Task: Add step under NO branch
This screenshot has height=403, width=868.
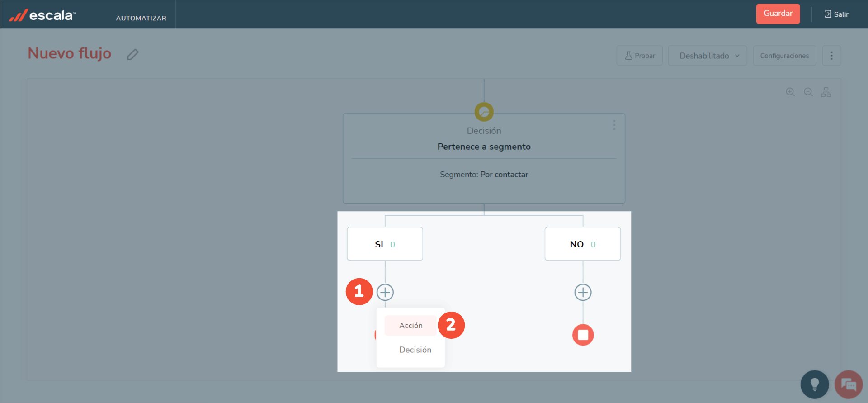Action: pos(583,292)
